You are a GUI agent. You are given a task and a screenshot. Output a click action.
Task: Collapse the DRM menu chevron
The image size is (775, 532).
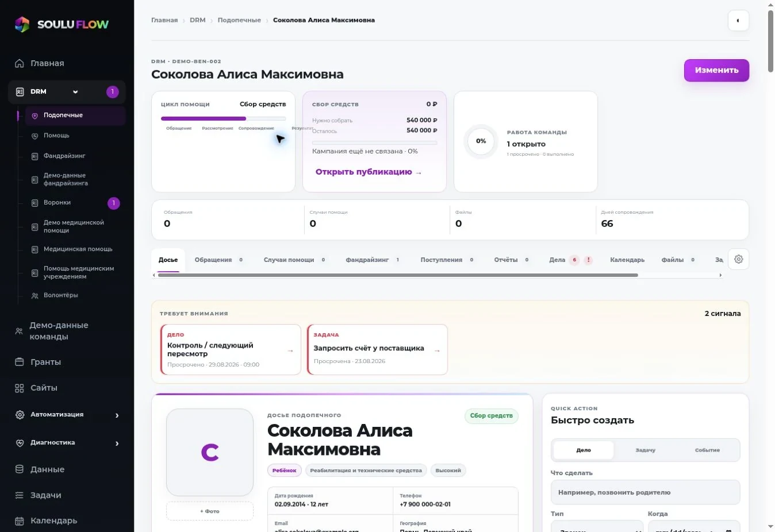(x=75, y=92)
